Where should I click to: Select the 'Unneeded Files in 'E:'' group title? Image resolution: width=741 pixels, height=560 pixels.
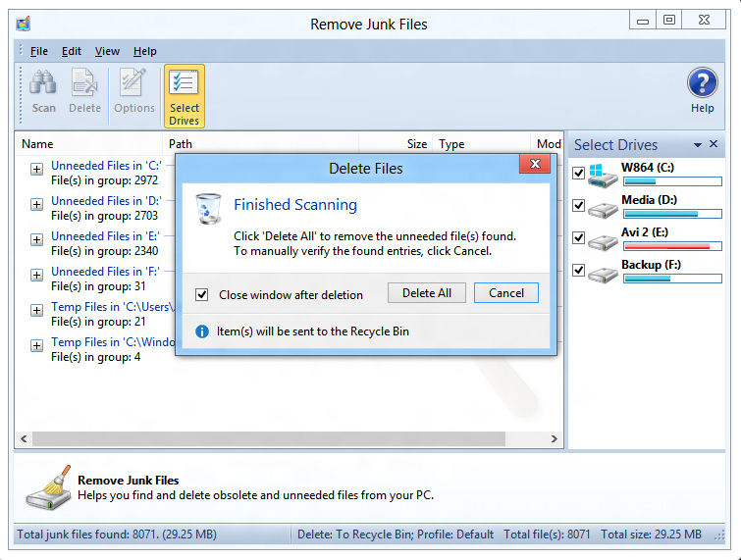pos(105,236)
